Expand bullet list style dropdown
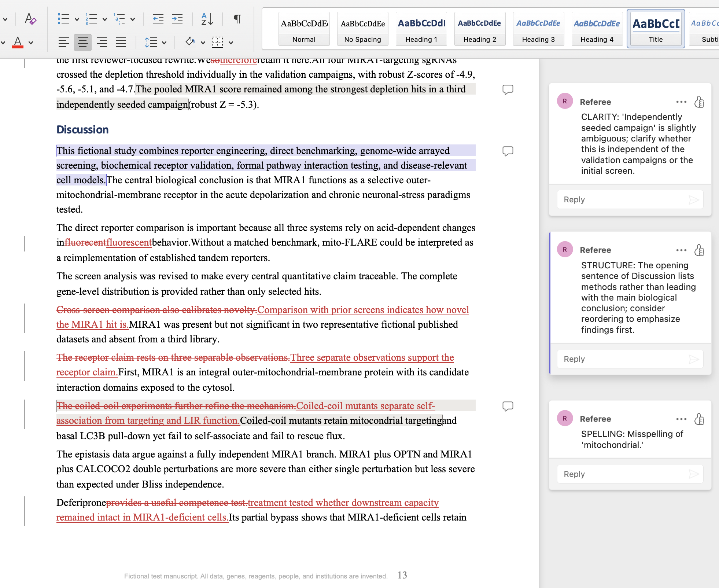 tap(77, 19)
